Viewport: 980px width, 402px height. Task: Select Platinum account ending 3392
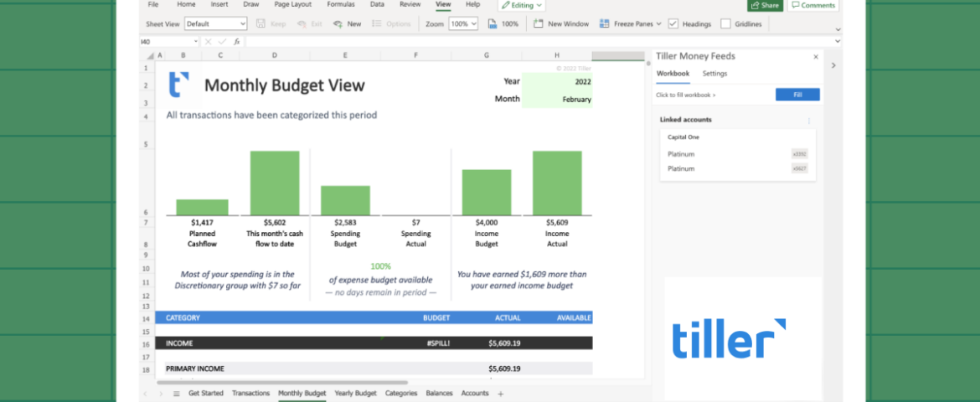(x=737, y=154)
